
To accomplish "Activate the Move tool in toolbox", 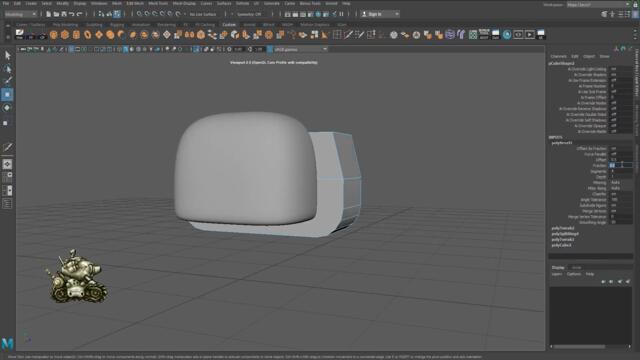I will 7,94.
